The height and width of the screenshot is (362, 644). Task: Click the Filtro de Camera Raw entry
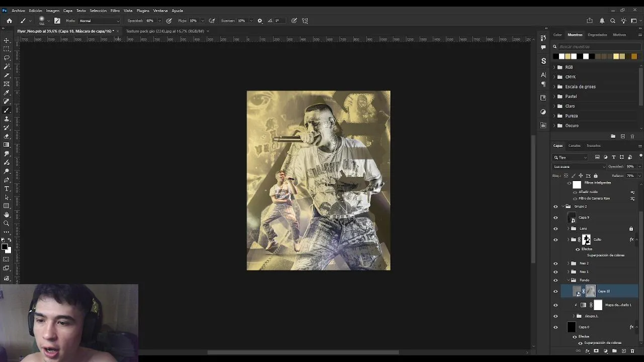tap(594, 199)
